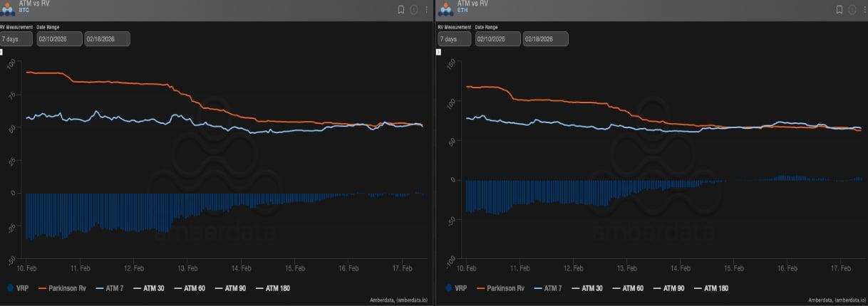This screenshot has height=306, width=868.
Task: Bookmark the ETH ATM vs RV chart
Action: click(839, 10)
